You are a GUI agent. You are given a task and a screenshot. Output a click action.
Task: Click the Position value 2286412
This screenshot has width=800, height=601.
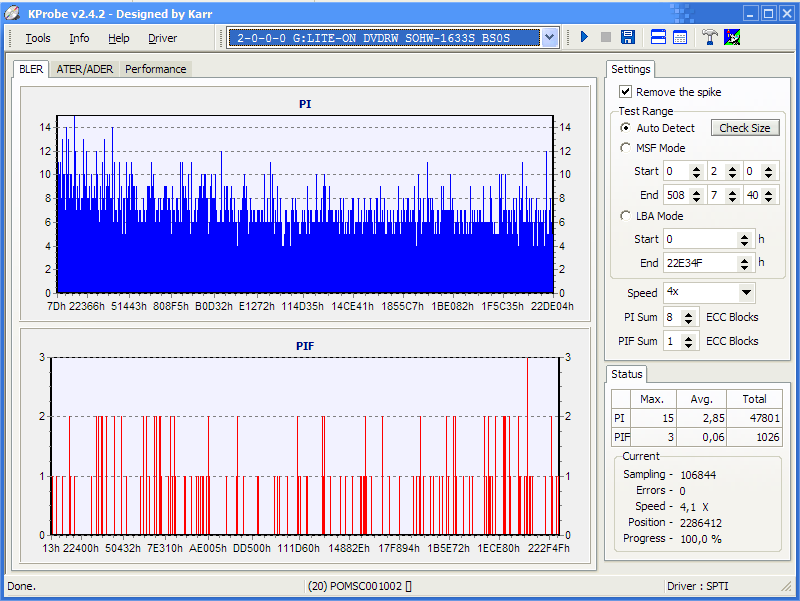coord(701,523)
